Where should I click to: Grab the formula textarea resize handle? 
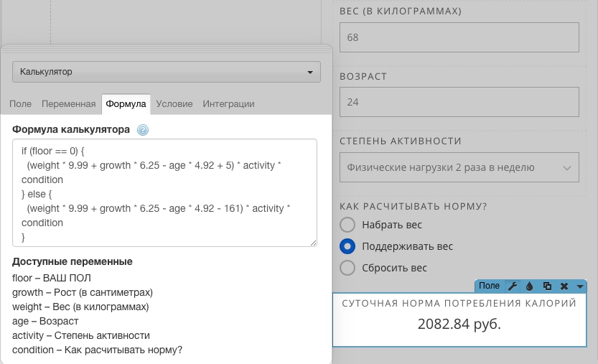(x=314, y=243)
